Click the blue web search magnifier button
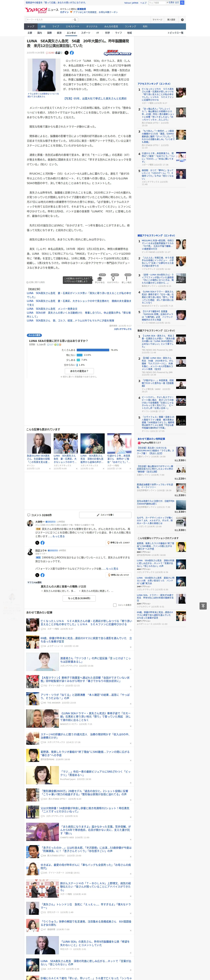This screenshot has height=980, width=210. (182, 3)
